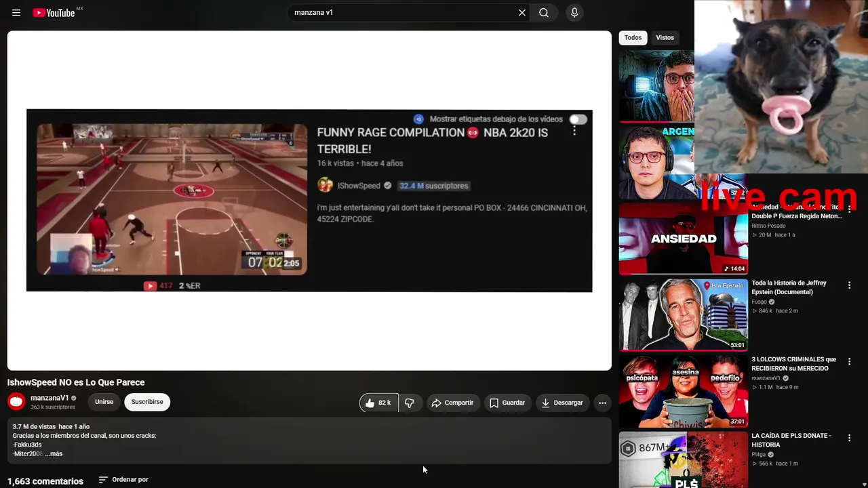Screen dimensions: 868x488
Task: Open the manzanaV1 channel avatar
Action: pos(16,402)
